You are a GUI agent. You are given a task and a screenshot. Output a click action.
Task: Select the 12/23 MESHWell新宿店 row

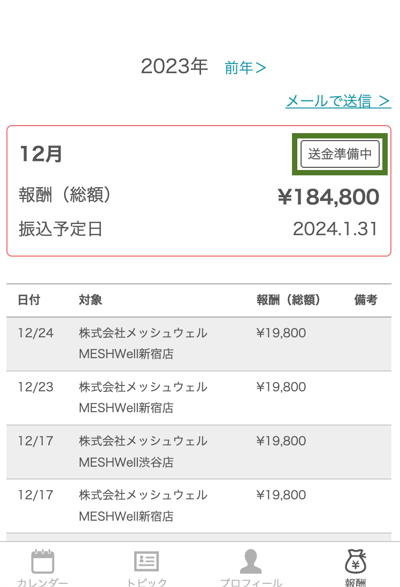(199, 398)
